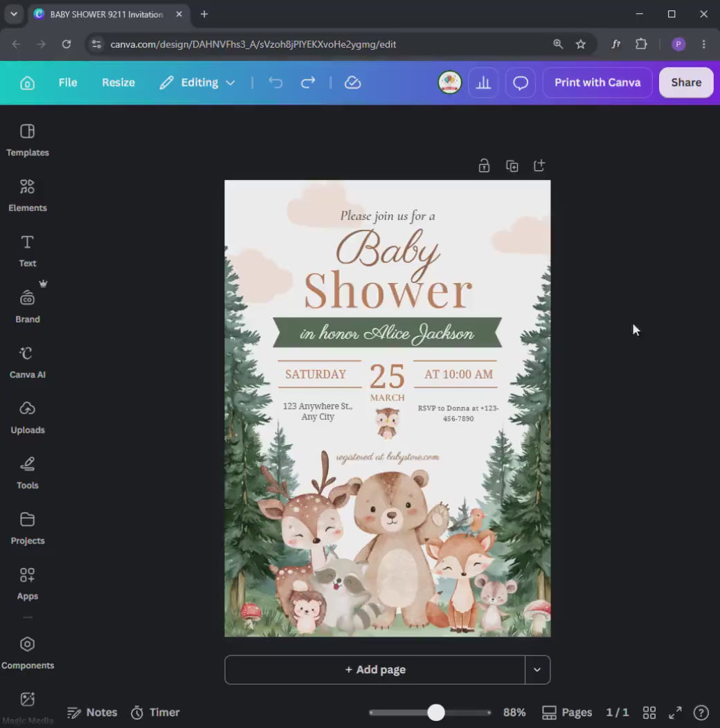Click the comment bubble icon
720x728 pixels.
[x=520, y=82]
